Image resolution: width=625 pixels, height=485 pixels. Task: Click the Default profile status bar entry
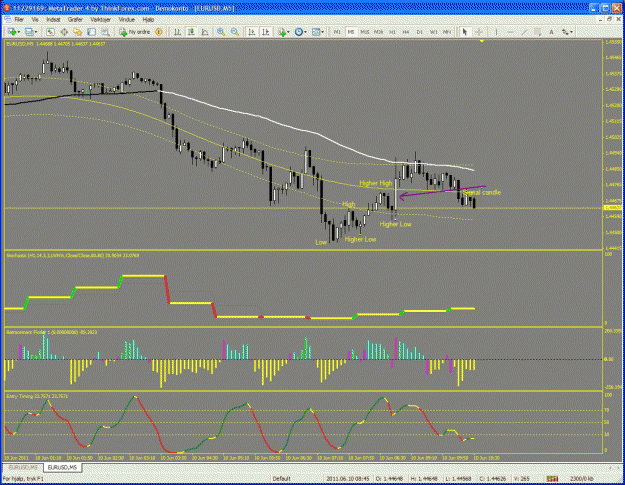(x=281, y=478)
